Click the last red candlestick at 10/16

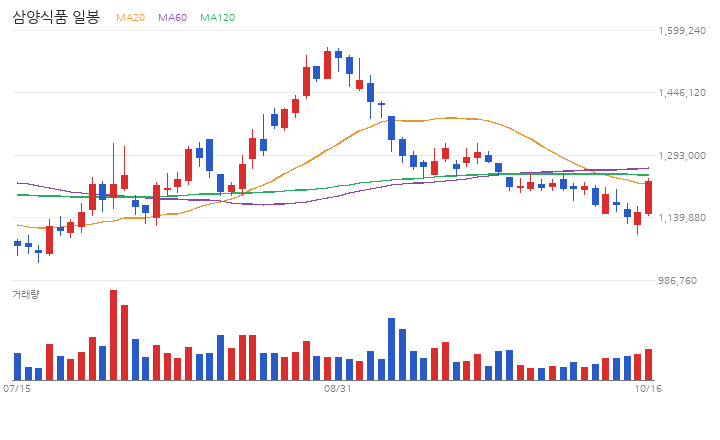(648, 197)
